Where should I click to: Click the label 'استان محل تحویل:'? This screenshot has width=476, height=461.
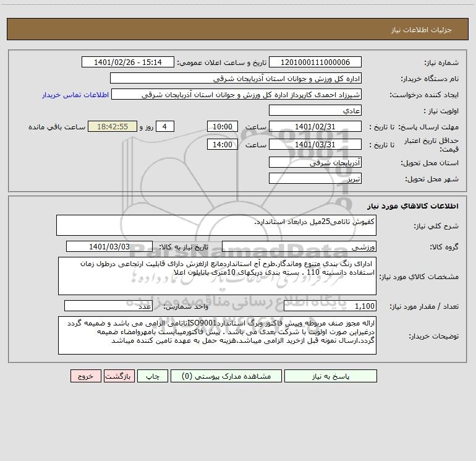click(430, 163)
